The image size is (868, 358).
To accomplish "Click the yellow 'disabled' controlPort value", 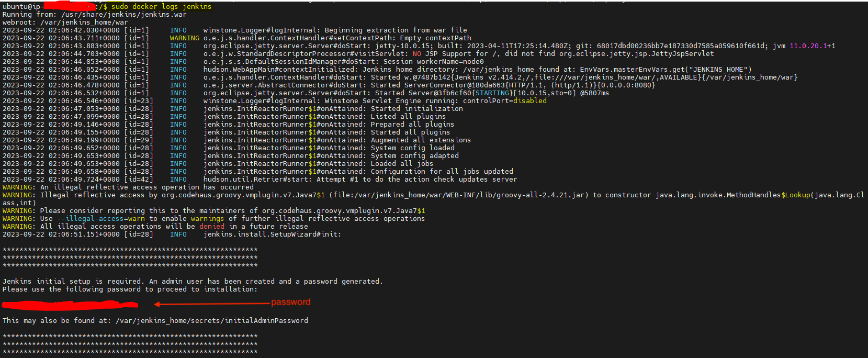I will pyautogui.click(x=529, y=101).
